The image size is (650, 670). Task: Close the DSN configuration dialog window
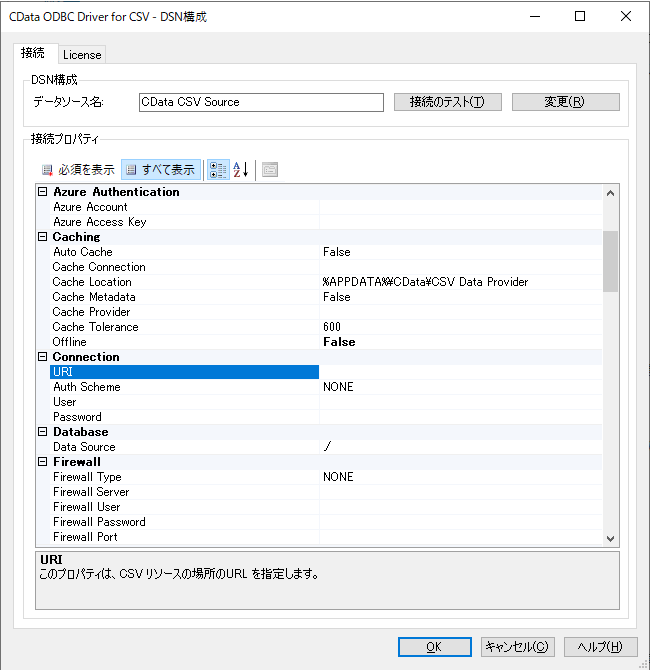[x=626, y=16]
